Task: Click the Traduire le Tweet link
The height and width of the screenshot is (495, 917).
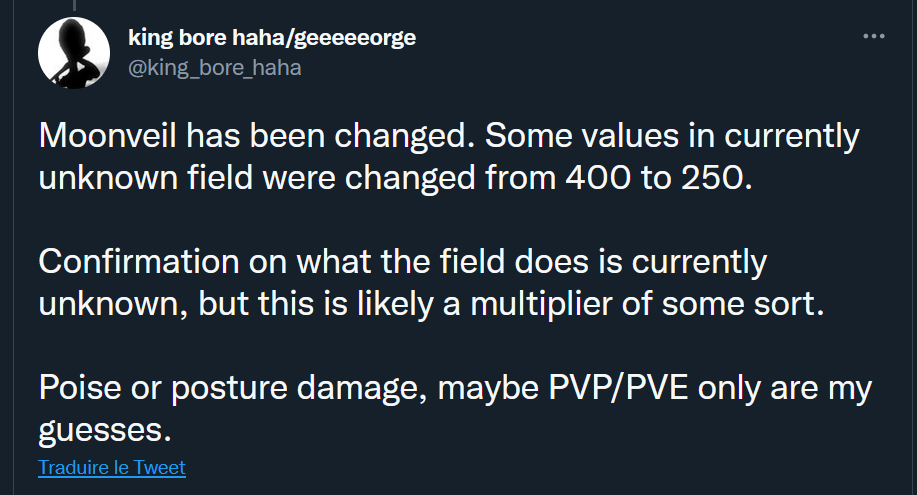Action: coord(112,468)
